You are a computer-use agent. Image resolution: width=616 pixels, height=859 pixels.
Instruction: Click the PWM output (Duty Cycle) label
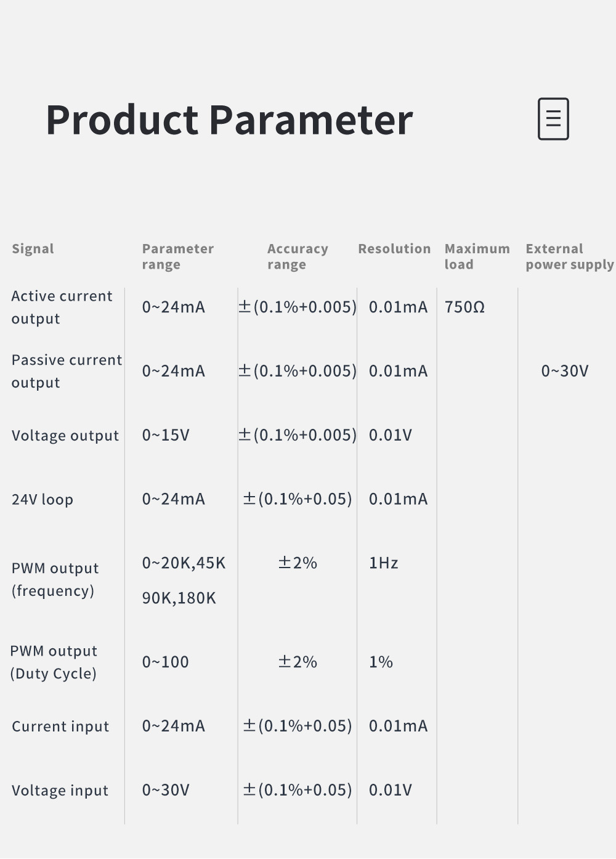pyautogui.click(x=54, y=662)
